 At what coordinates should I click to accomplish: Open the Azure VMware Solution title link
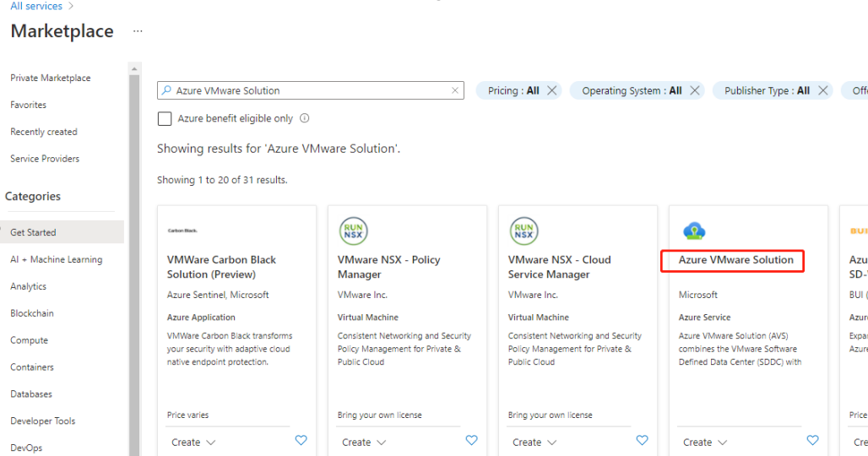735,260
